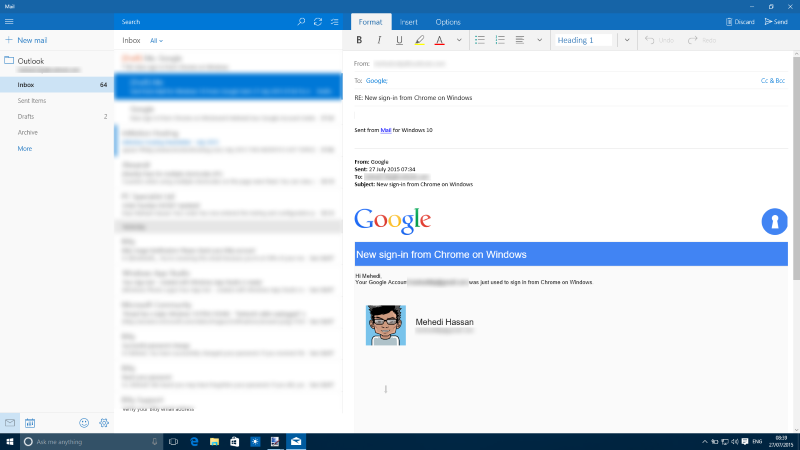Show hidden system tray icons
The height and width of the screenshot is (450, 800).
[x=705, y=442]
